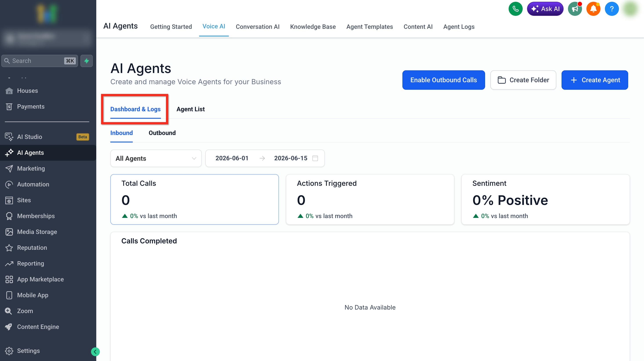Image resolution: width=644 pixels, height=361 pixels.
Task: Select the Inbound sub-tab
Action: point(122,133)
